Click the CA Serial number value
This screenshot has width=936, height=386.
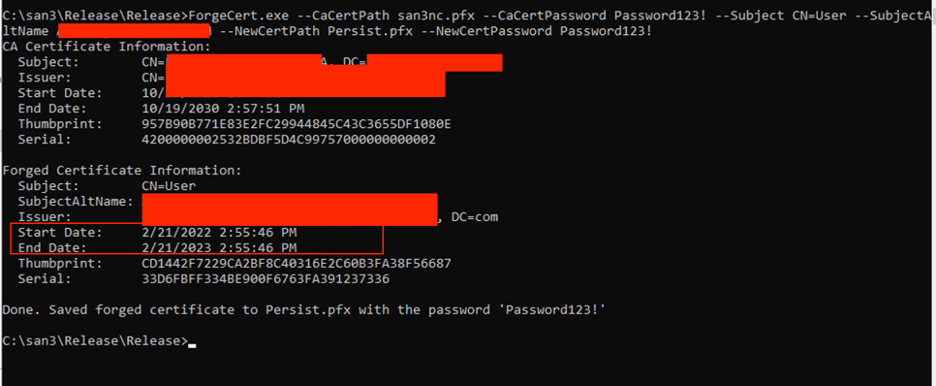(x=288, y=140)
